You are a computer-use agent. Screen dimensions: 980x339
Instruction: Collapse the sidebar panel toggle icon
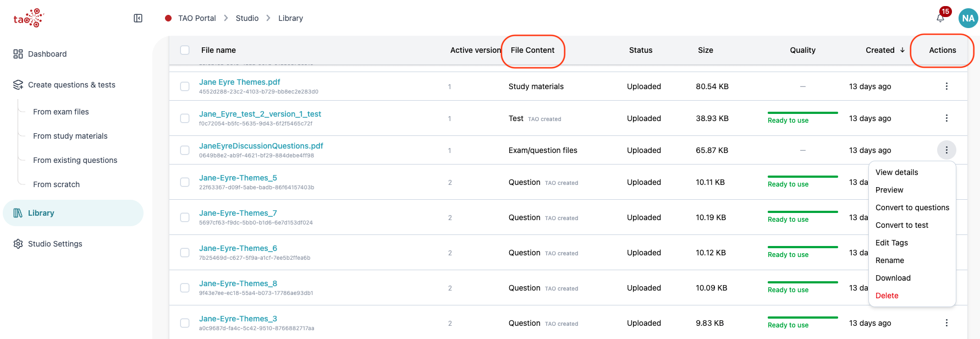[138, 18]
